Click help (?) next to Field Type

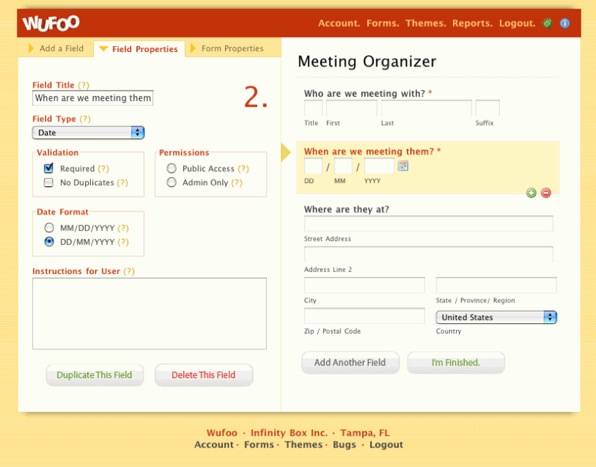pos(85,119)
